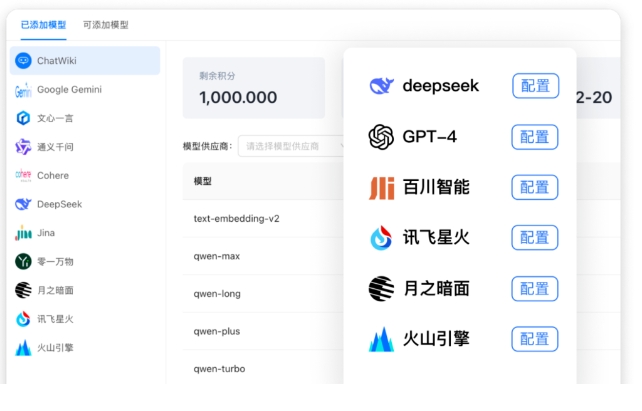The width and height of the screenshot is (642, 411).
Task: Click the Google Gemini sidebar icon
Action: 23,90
